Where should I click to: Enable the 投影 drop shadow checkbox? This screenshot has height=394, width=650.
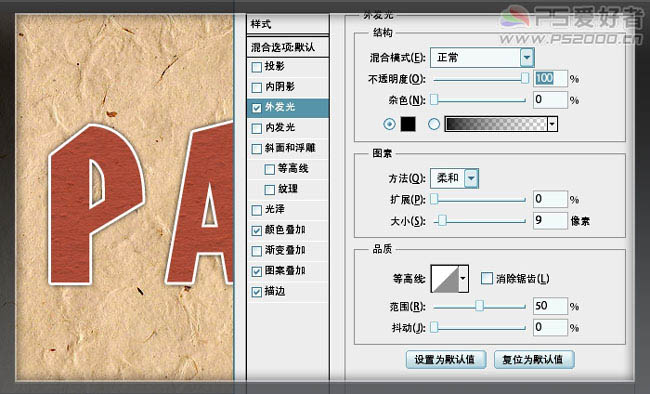click(257, 67)
